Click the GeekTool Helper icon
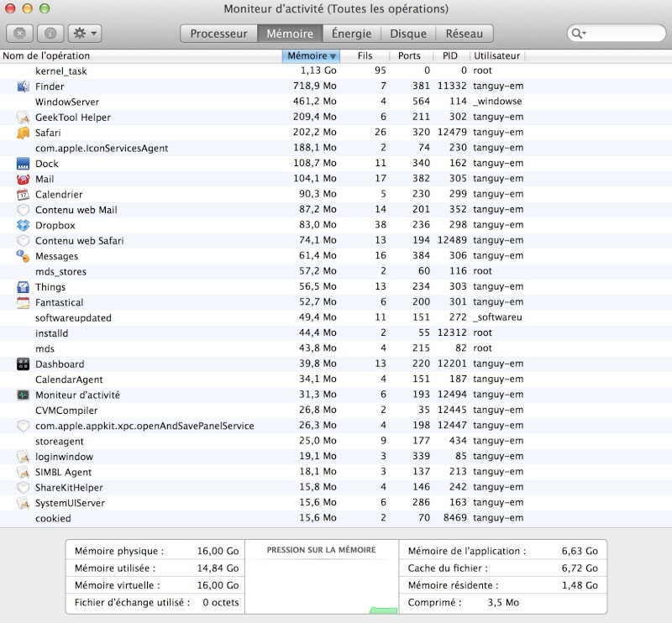Screen dimensions: 672x623 (24, 118)
